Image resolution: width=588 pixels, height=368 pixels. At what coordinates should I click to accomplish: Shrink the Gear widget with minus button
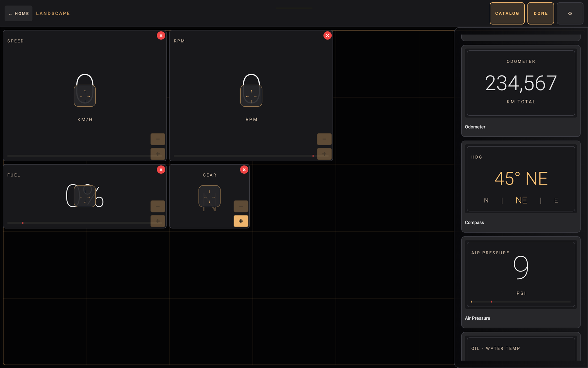click(241, 206)
